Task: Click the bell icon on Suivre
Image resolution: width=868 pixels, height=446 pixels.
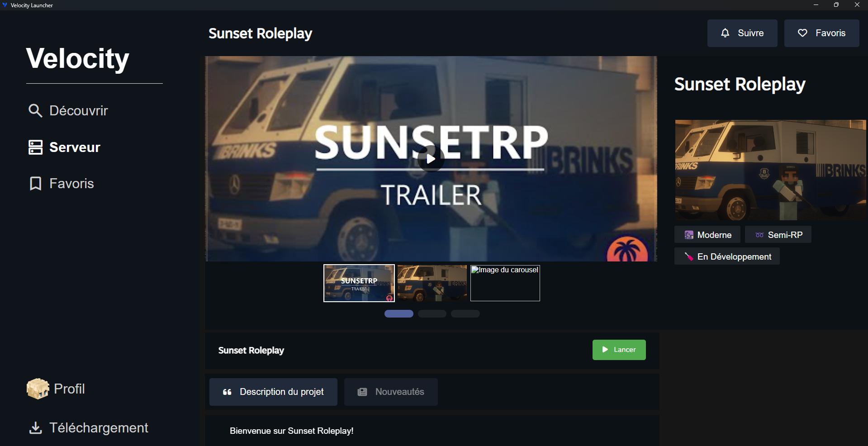Action: [x=725, y=33]
